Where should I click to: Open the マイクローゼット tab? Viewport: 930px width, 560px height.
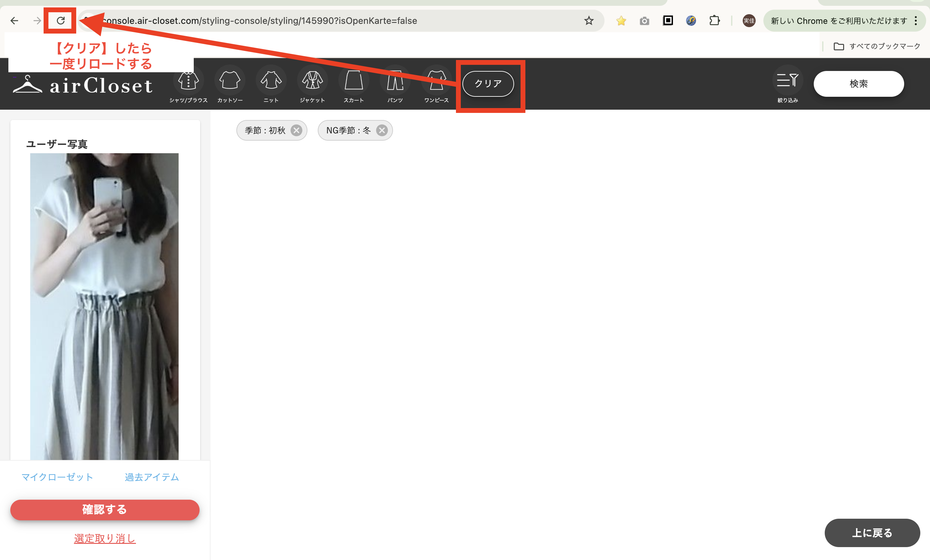[57, 477]
